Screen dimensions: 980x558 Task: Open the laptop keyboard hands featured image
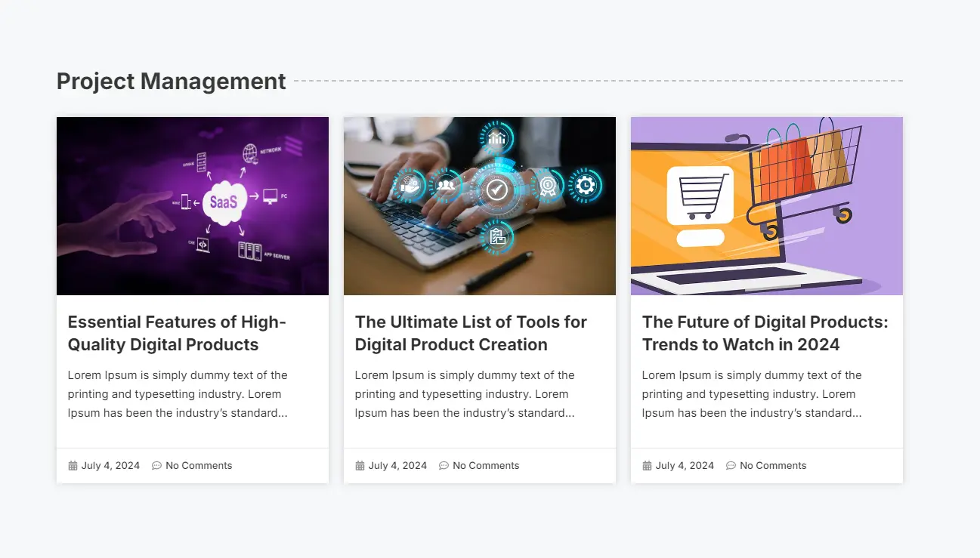point(480,206)
